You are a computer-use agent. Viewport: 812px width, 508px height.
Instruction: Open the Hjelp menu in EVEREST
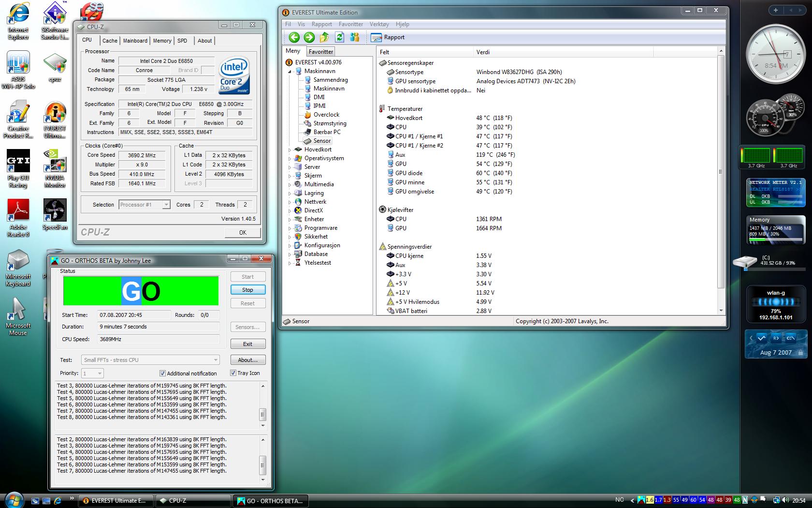[402, 24]
